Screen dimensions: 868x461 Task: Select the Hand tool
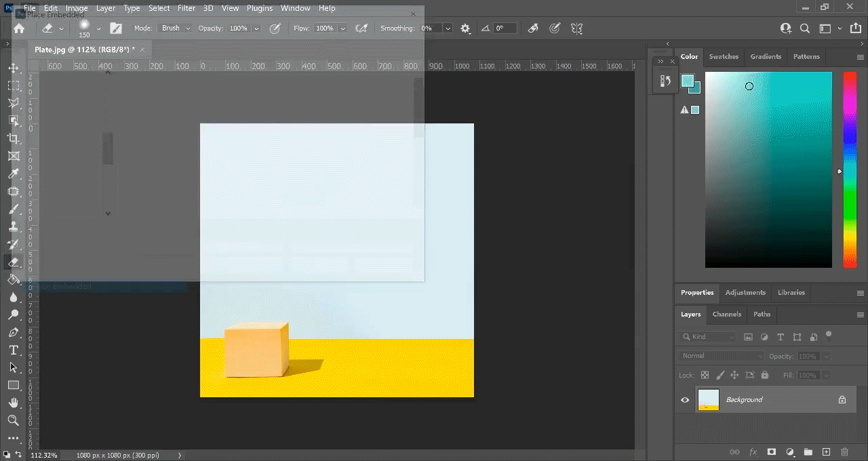[14, 403]
